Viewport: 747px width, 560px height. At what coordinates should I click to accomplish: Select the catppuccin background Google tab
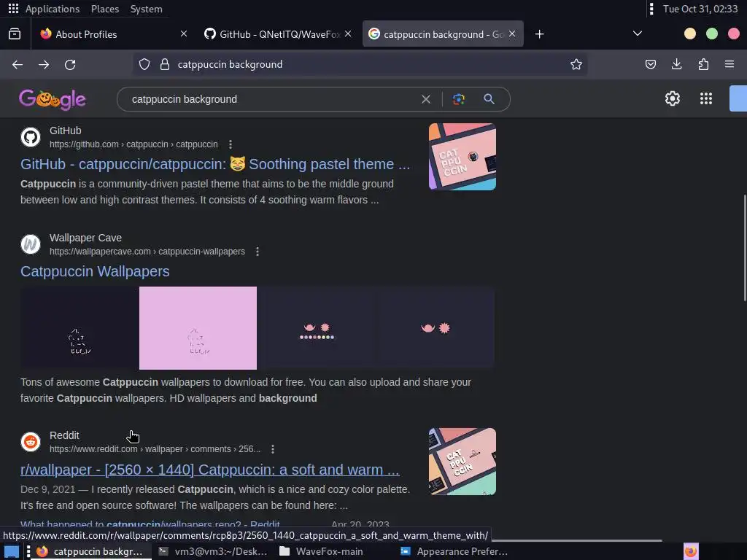tap(443, 34)
